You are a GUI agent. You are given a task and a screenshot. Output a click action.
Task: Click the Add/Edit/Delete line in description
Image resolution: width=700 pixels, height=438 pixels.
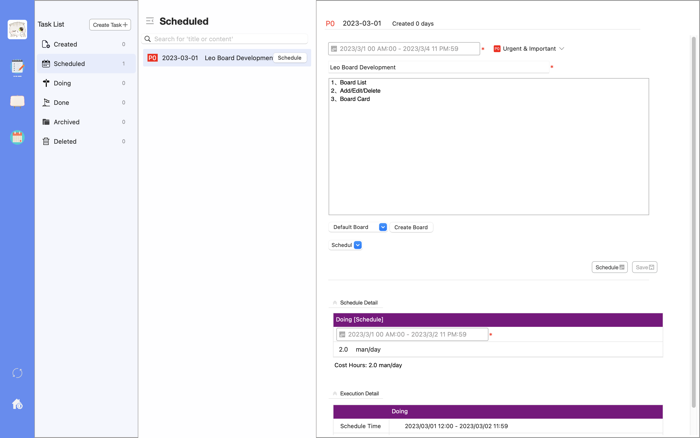click(356, 91)
